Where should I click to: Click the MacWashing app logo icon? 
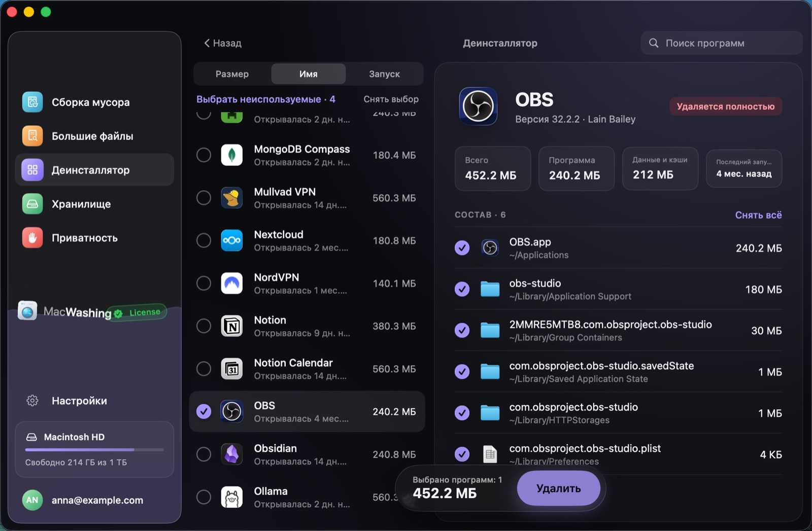tap(27, 310)
